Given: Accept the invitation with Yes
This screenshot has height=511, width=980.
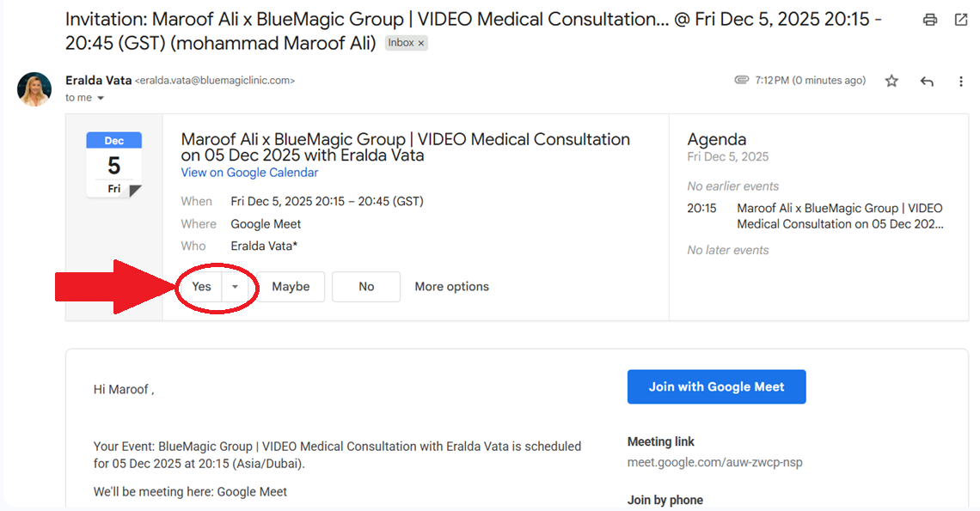Looking at the screenshot, I should click(x=201, y=287).
